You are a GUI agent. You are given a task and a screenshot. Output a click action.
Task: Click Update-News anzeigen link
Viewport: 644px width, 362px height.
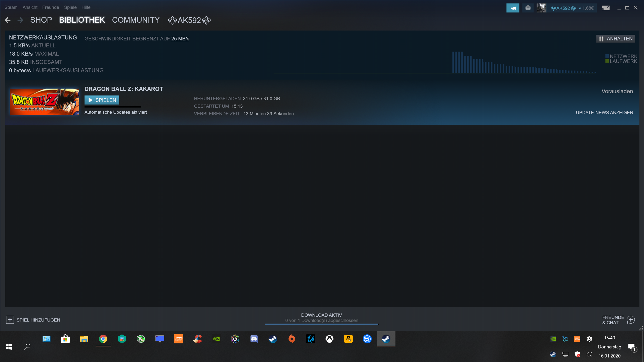604,113
